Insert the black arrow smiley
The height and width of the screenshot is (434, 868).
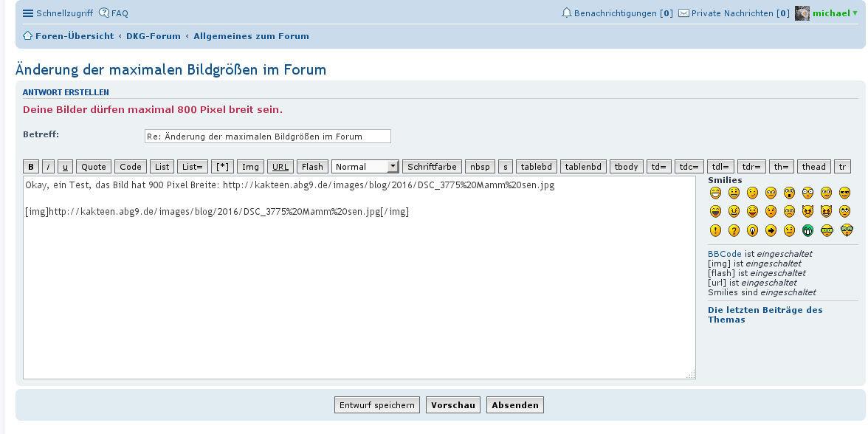771,230
